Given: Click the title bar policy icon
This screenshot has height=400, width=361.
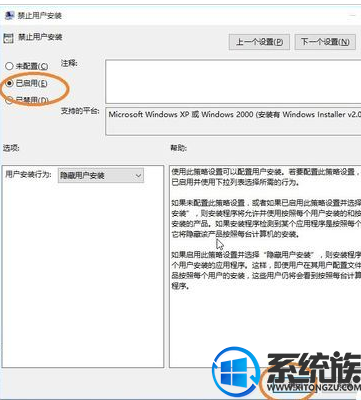Looking at the screenshot, I should tap(10, 16).
